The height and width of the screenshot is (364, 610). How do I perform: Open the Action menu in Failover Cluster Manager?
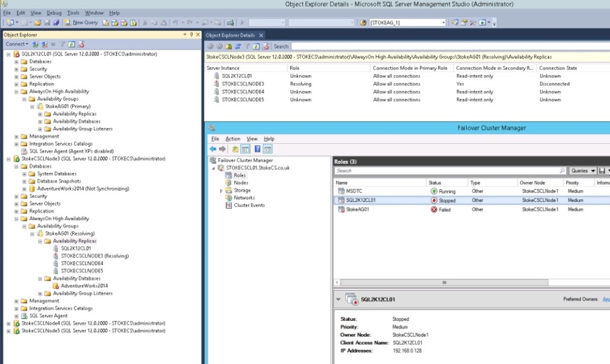click(x=232, y=139)
